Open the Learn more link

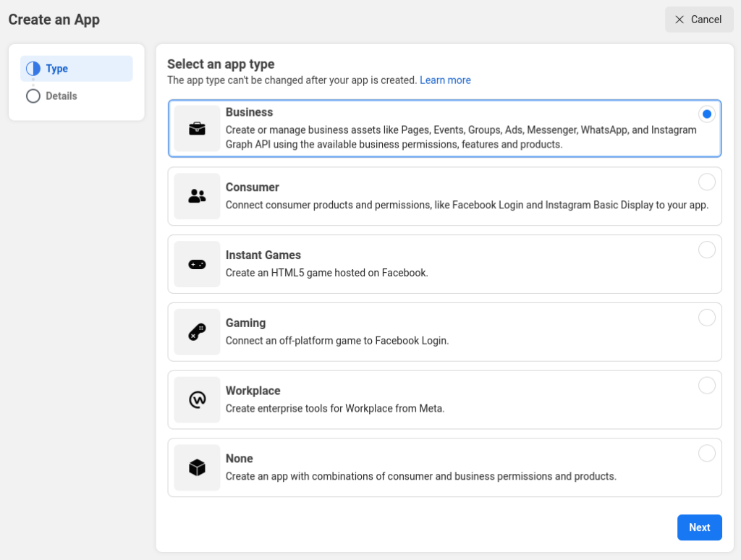445,80
